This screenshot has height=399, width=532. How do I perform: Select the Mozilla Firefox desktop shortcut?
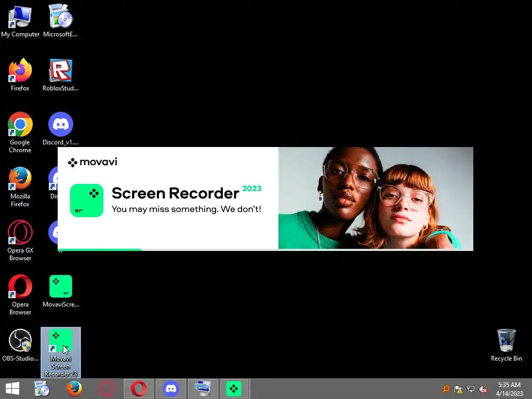[x=20, y=187]
